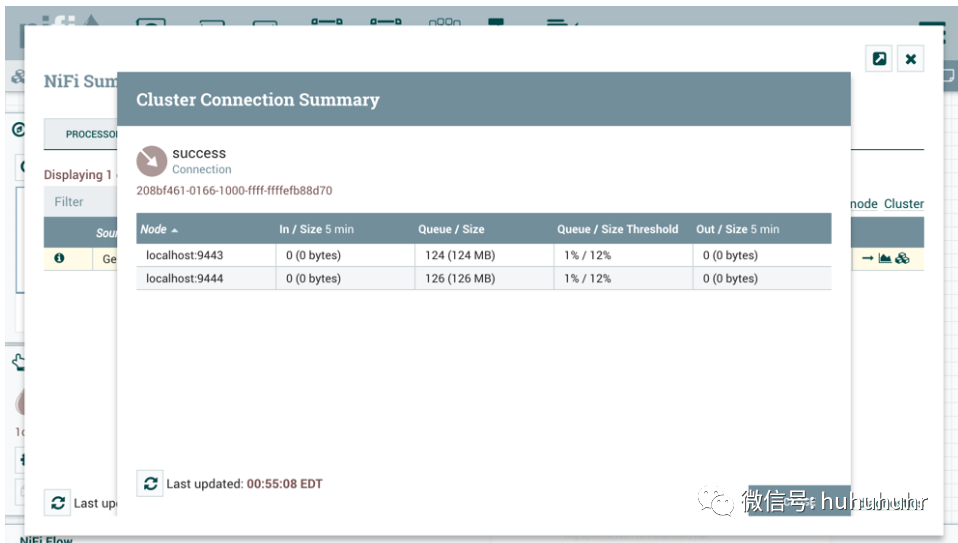Sort by Queue / Size Threshold header

[617, 229]
